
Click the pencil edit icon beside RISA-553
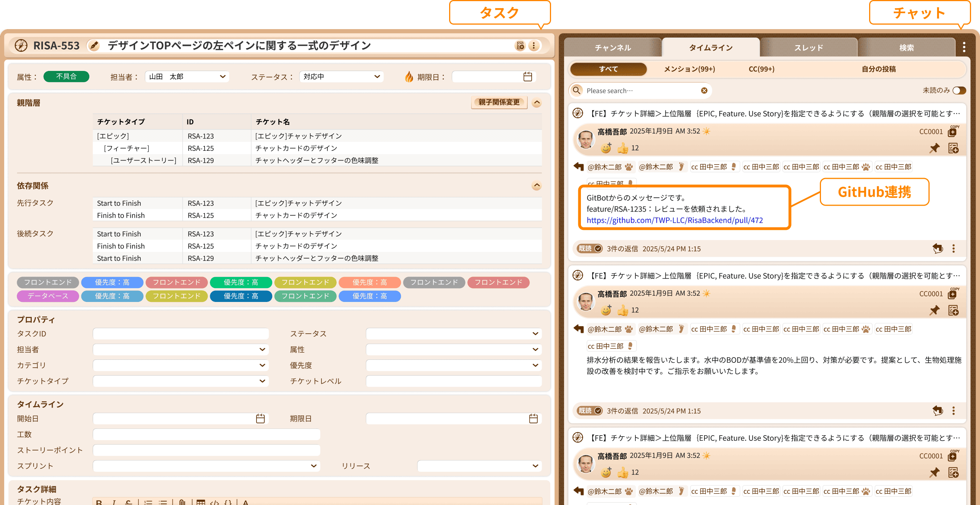(94, 46)
